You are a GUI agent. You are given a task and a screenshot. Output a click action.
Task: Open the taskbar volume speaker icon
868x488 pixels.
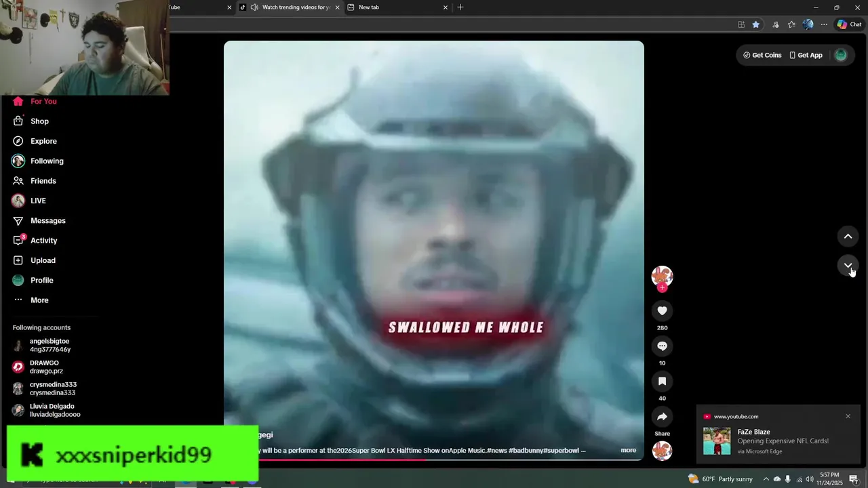(810, 479)
